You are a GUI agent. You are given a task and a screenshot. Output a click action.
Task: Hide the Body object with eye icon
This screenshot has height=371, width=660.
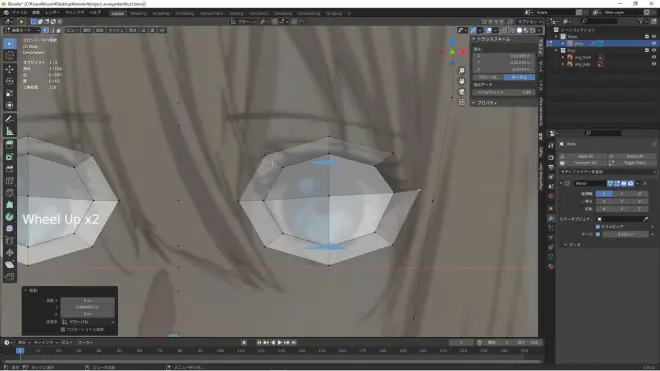click(x=654, y=43)
